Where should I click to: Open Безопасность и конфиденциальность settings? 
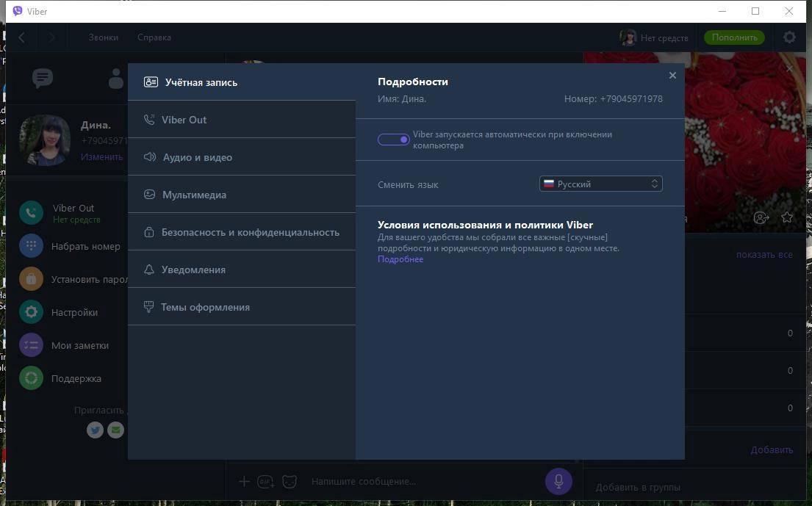(x=242, y=232)
